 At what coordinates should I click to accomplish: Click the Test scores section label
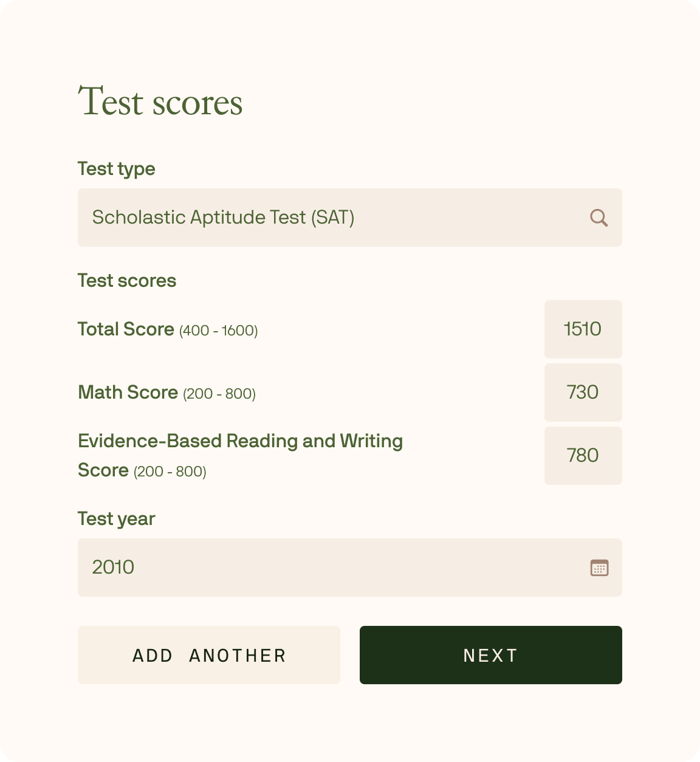(126, 280)
